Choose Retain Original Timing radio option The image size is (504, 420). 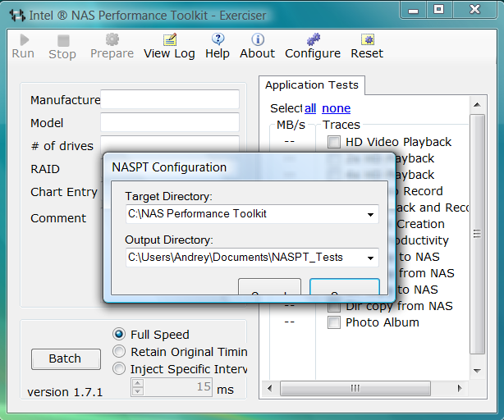coord(119,352)
